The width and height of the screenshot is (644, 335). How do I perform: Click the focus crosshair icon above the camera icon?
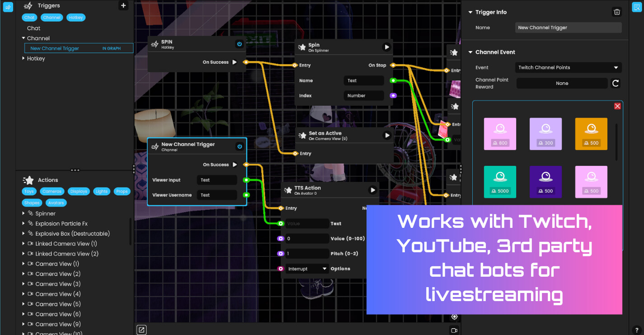click(454, 316)
